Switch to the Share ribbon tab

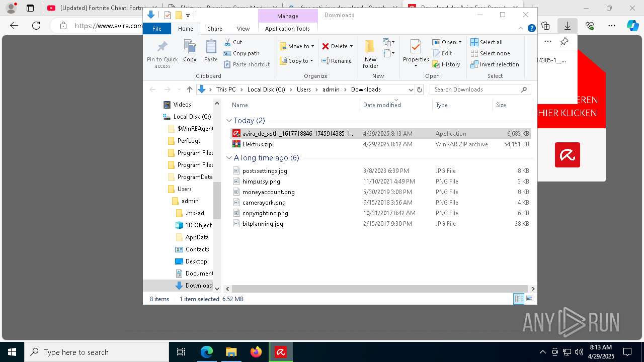click(x=215, y=29)
